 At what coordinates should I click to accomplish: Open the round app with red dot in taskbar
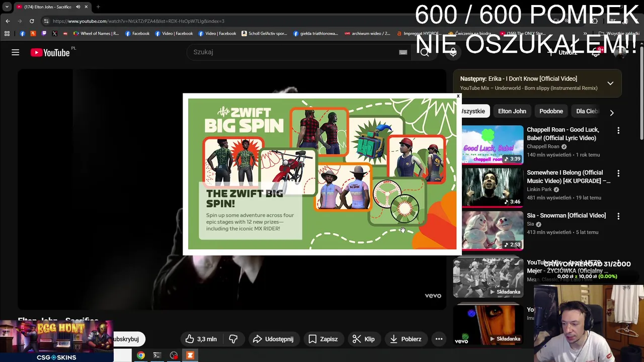[x=174, y=355]
